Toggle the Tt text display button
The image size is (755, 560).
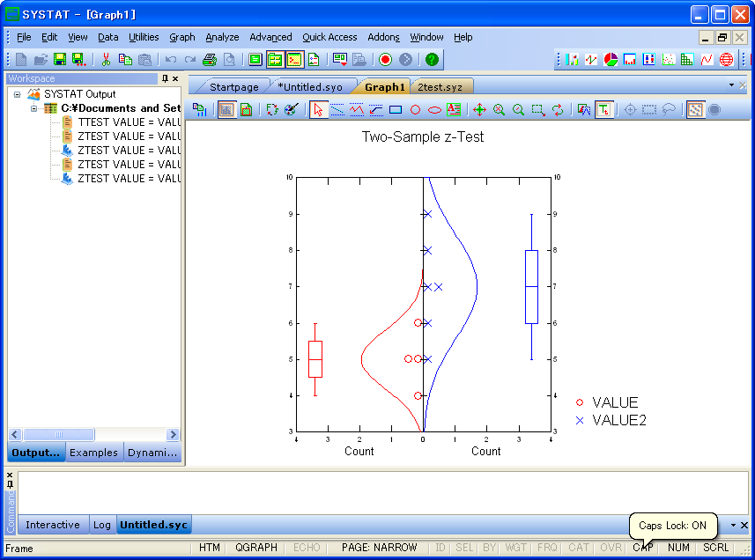[603, 110]
